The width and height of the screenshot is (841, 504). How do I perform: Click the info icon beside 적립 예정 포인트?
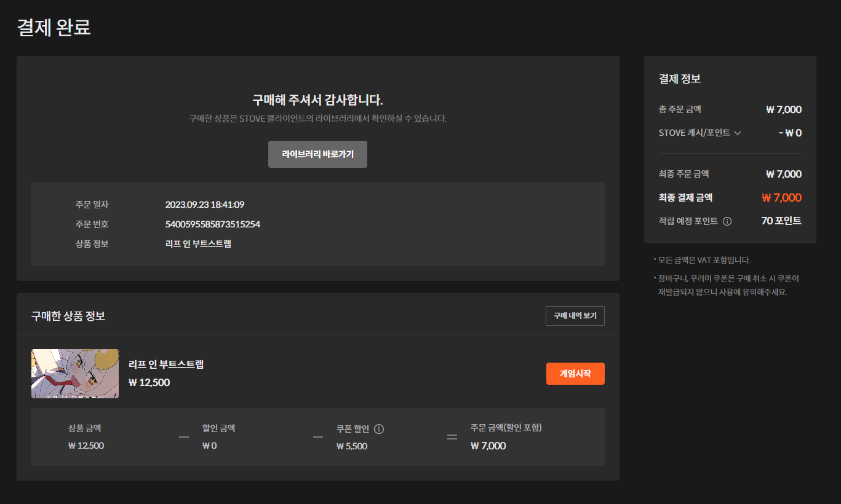pos(727,221)
